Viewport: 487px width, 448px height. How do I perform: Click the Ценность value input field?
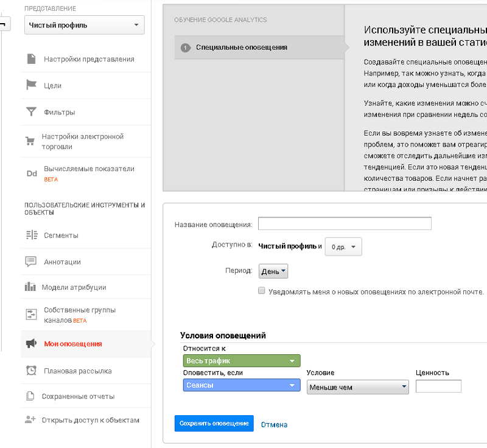pos(438,387)
